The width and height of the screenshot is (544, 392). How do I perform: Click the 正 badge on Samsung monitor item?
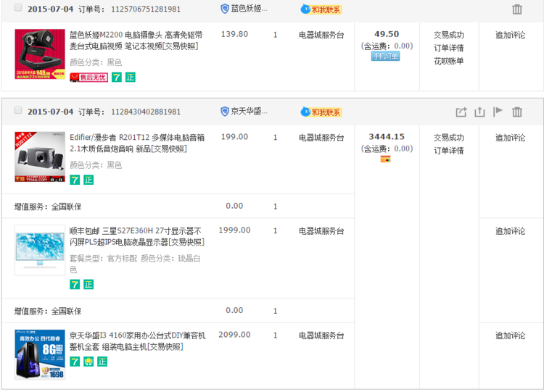pos(88,285)
